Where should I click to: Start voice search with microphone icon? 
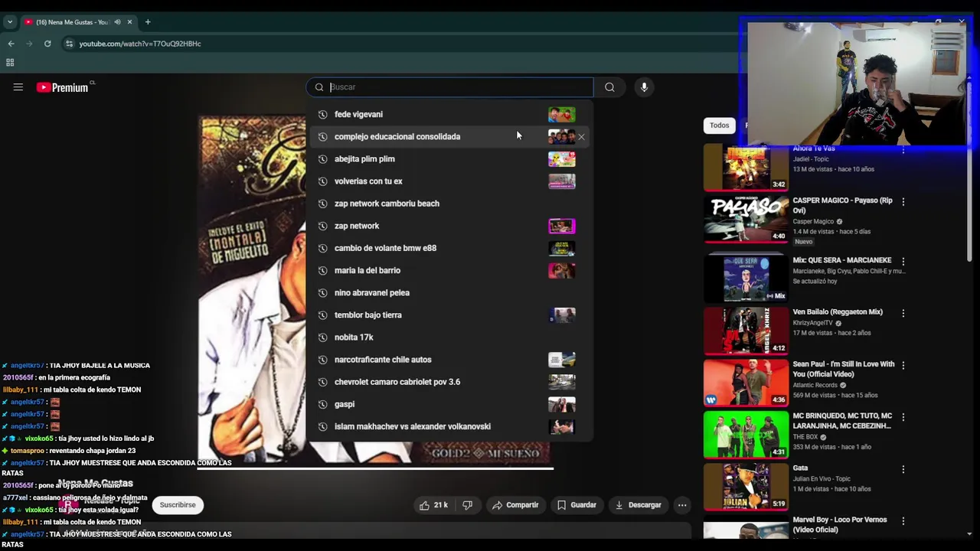tap(644, 87)
